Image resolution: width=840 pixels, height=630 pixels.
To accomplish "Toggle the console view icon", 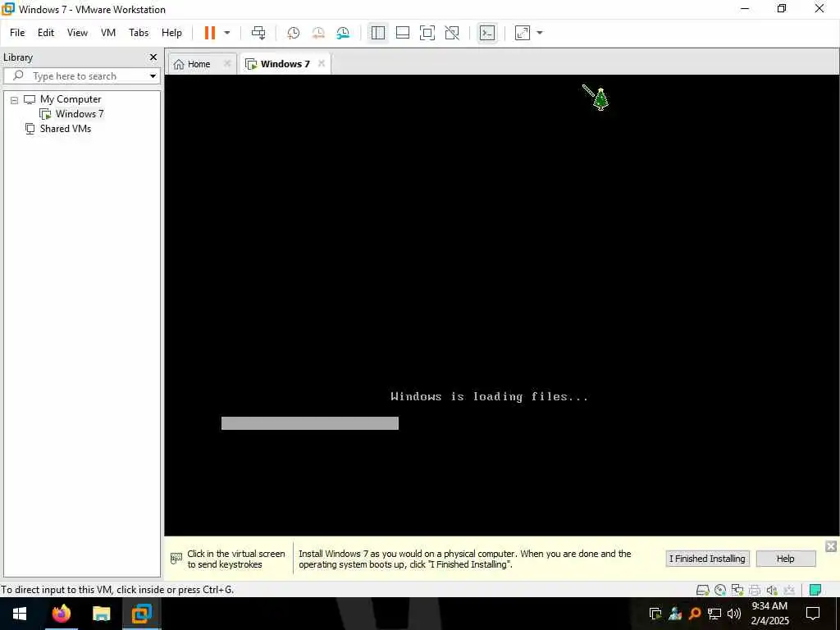I will [487, 33].
